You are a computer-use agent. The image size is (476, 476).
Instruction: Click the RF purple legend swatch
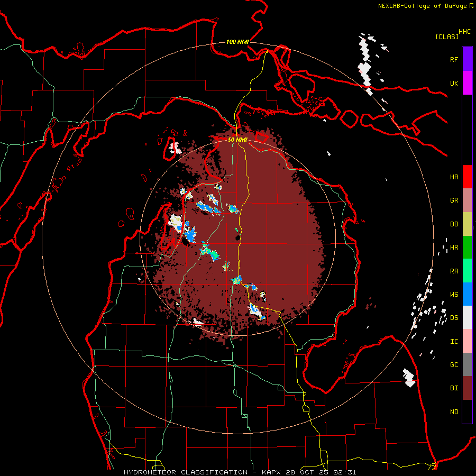pos(467,59)
